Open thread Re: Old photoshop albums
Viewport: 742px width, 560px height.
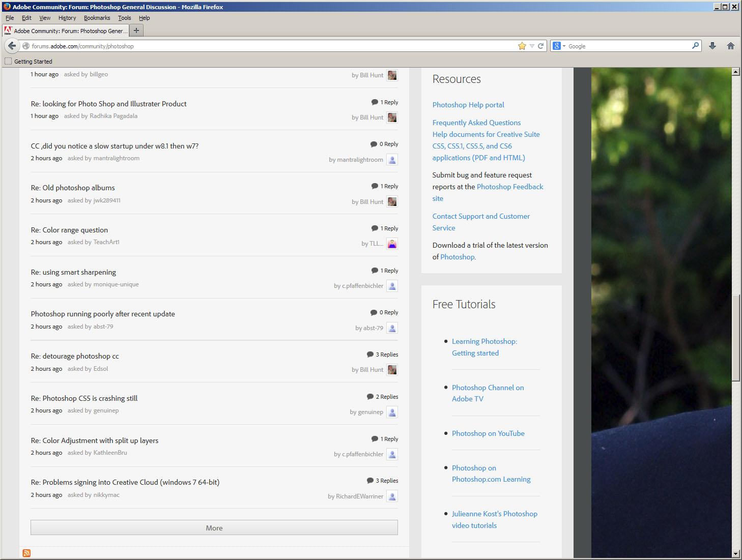73,188
